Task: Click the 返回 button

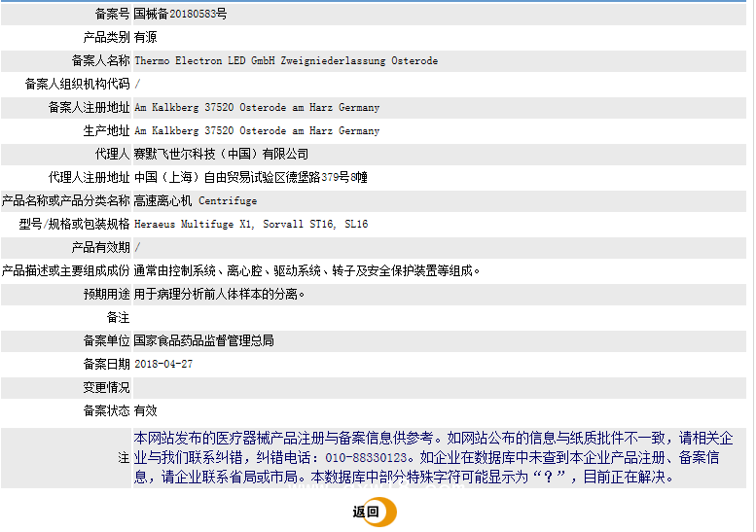Action: [x=367, y=513]
